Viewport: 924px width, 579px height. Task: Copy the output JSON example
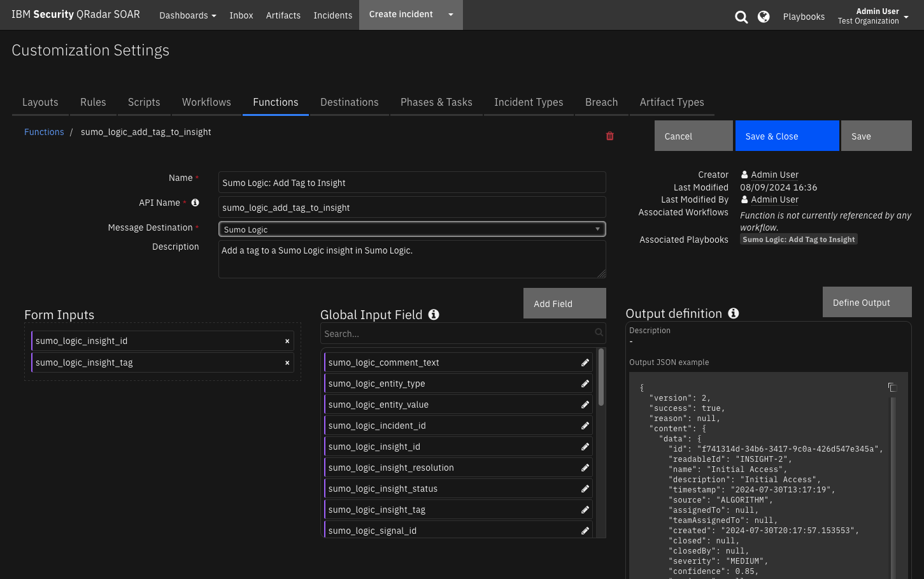pos(892,387)
